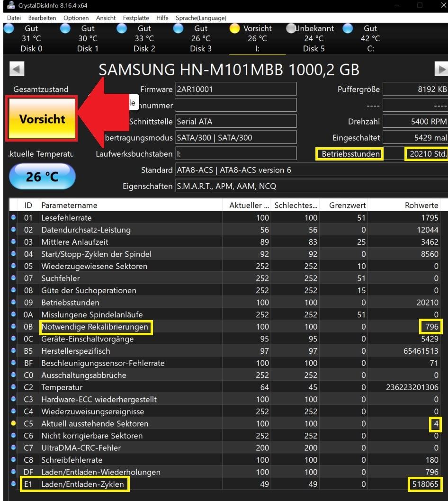The height and width of the screenshot is (501, 448).
Task: Click status dot of Datendurchsatz-Leistung row
Action: pyautogui.click(x=13, y=229)
